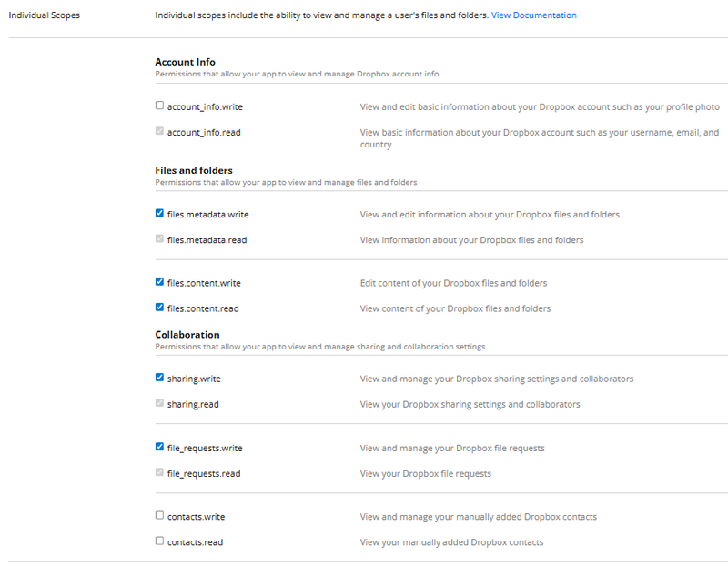Click the sharing.read checkbox
Viewport: 728px width, 566px height.
[160, 403]
